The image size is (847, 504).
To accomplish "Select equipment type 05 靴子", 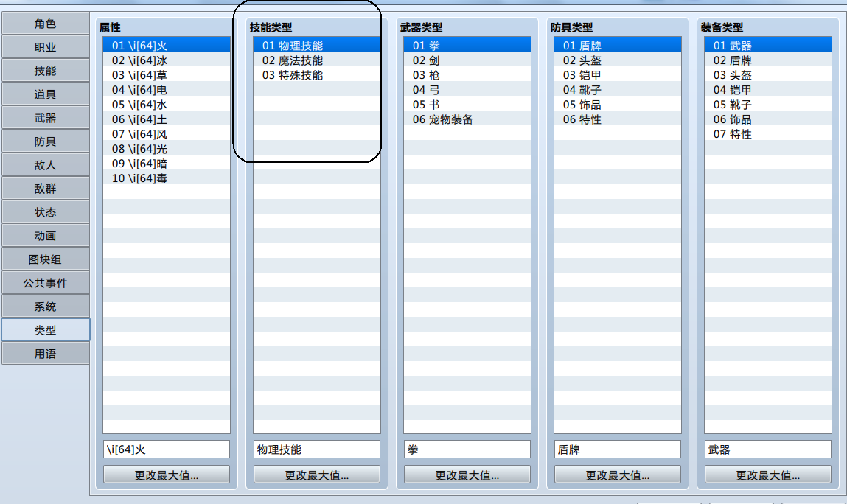I will [767, 104].
